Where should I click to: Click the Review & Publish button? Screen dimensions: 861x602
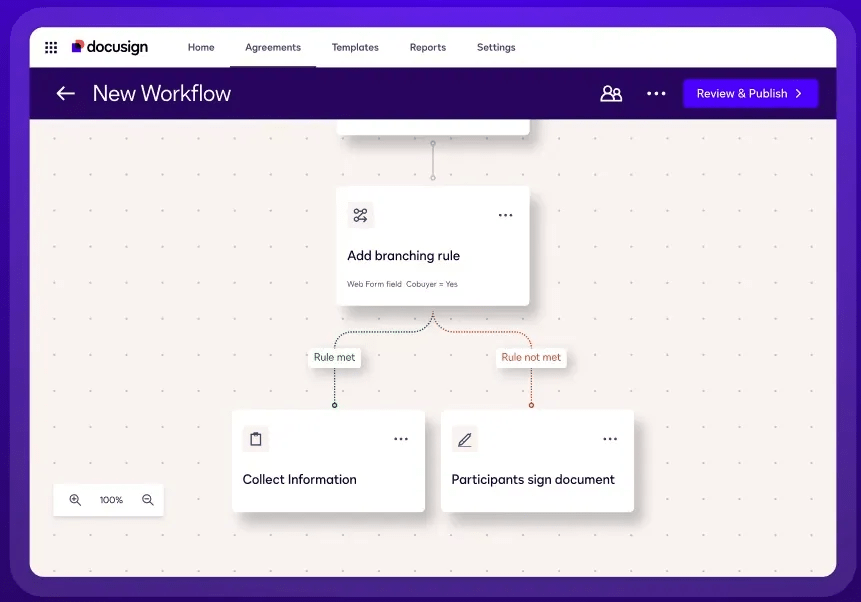click(750, 93)
